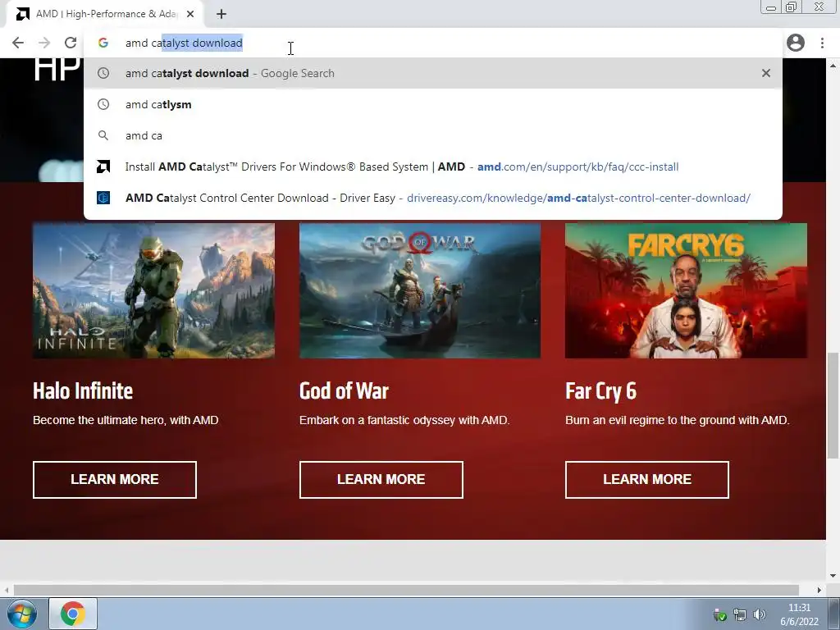Viewport: 840px width, 630px height.
Task: Click the horizontal scrollbar thumb
Action: pos(406,590)
